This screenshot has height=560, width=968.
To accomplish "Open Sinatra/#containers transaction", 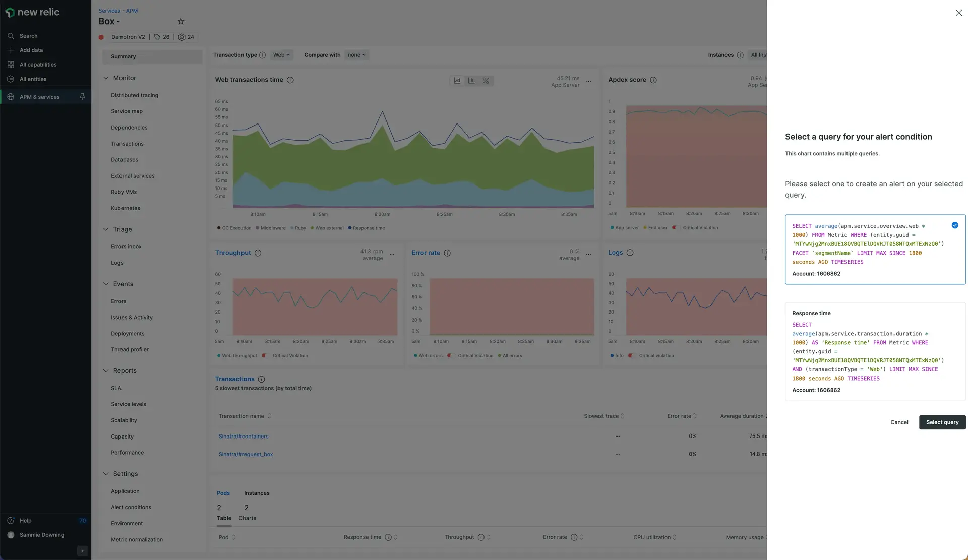I will pyautogui.click(x=244, y=437).
